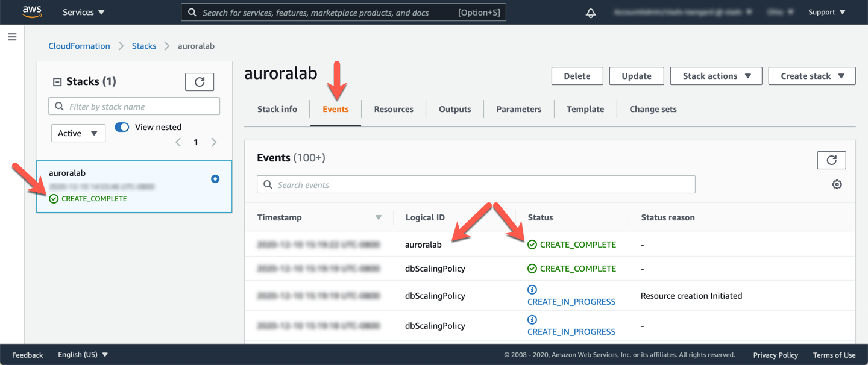Click the Delete button

tap(577, 76)
